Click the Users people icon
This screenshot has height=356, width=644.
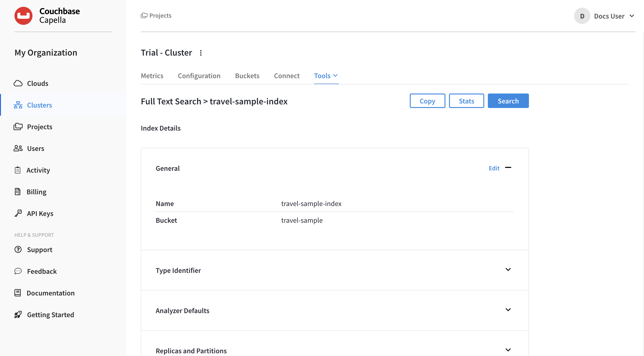click(18, 148)
